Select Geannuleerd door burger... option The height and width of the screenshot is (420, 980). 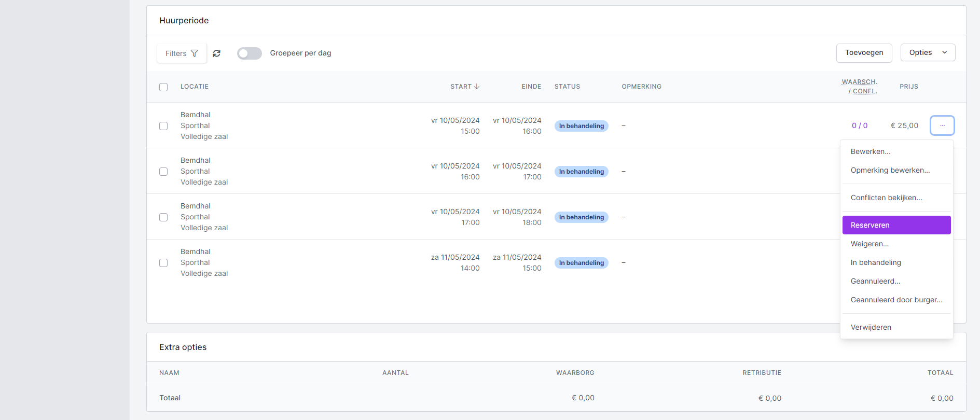click(896, 300)
